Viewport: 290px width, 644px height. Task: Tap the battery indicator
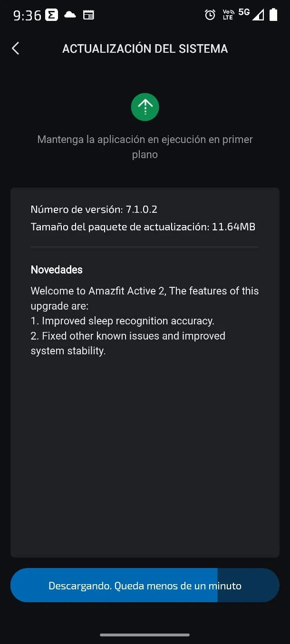(274, 15)
